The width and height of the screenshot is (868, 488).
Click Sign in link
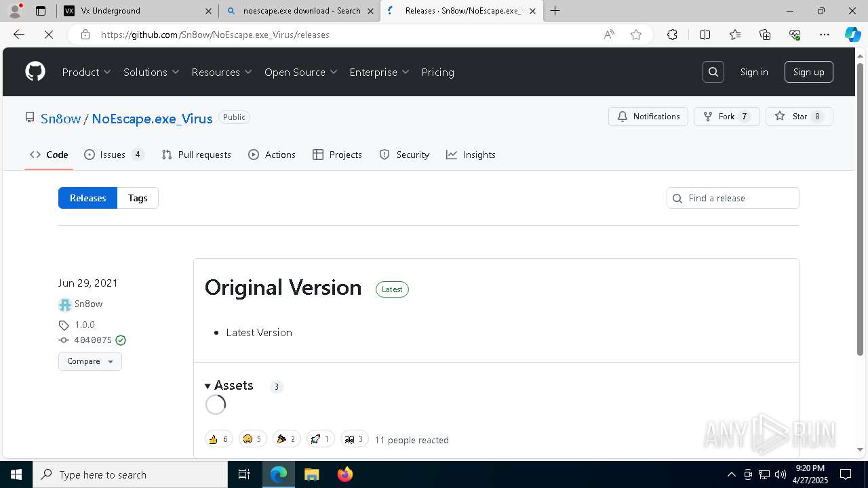754,72
